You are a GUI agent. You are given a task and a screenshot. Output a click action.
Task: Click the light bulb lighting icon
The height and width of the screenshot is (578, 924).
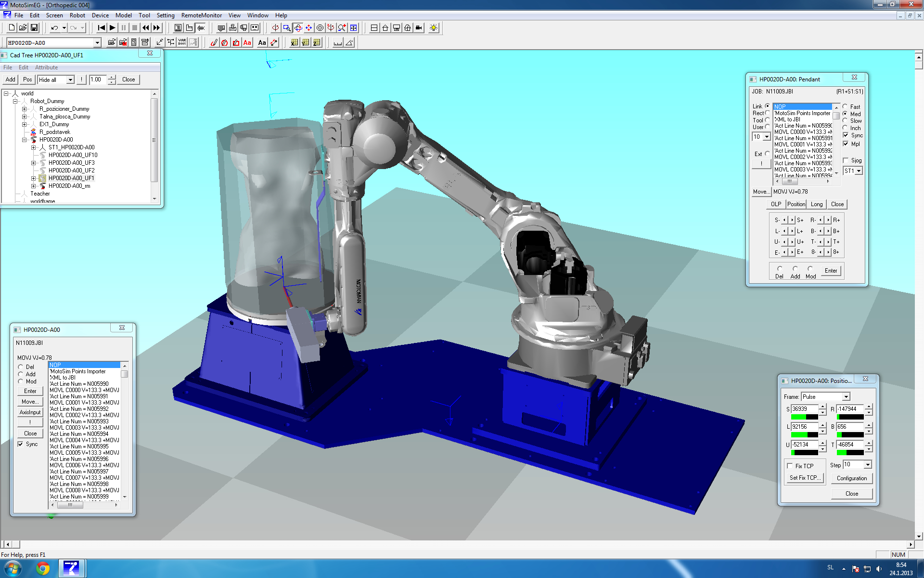click(434, 28)
